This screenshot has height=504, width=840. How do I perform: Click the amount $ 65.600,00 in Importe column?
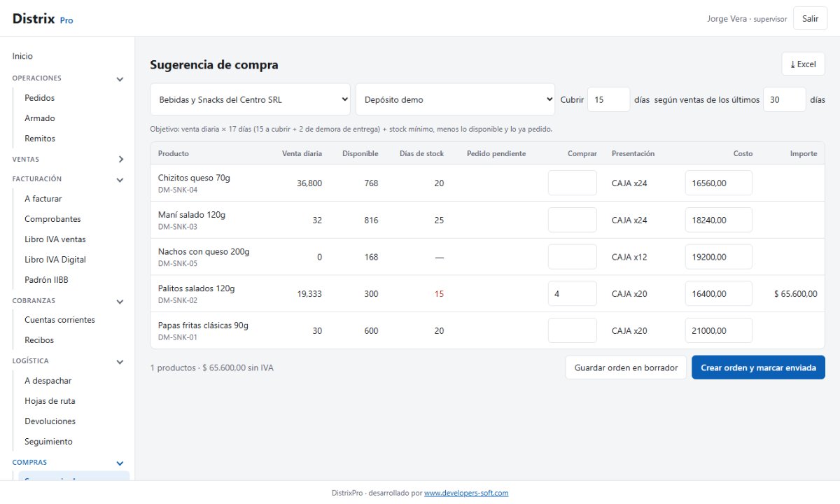click(x=795, y=294)
